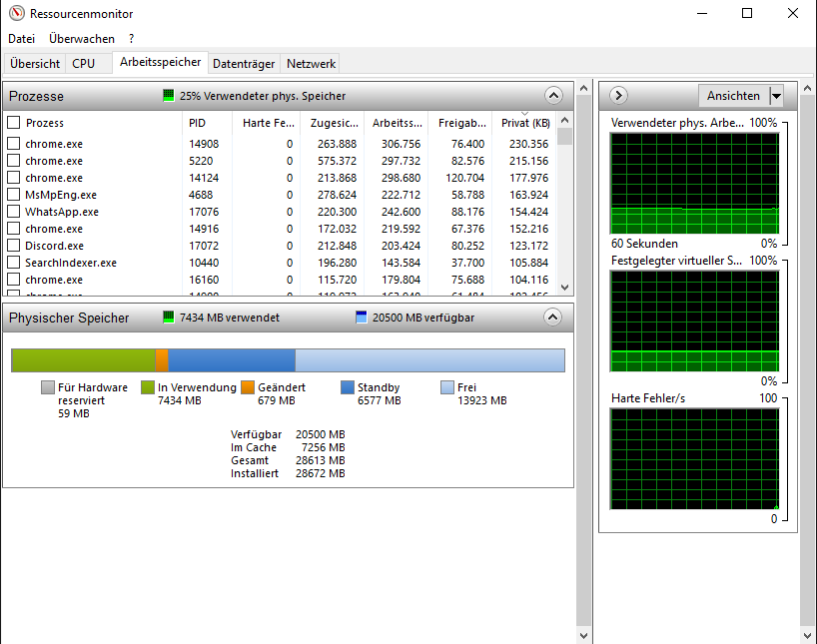
Task: Switch to the Netzwerk tab
Action: [311, 64]
